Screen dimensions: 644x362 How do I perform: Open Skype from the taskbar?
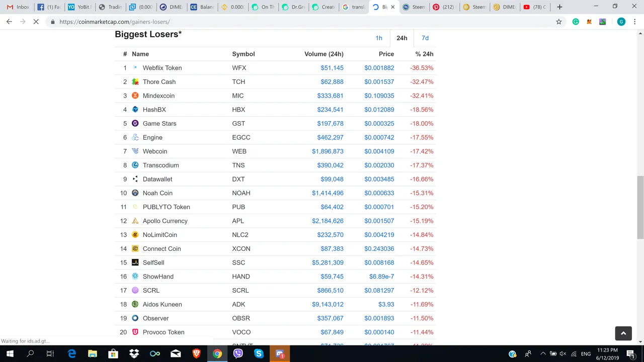(259, 353)
